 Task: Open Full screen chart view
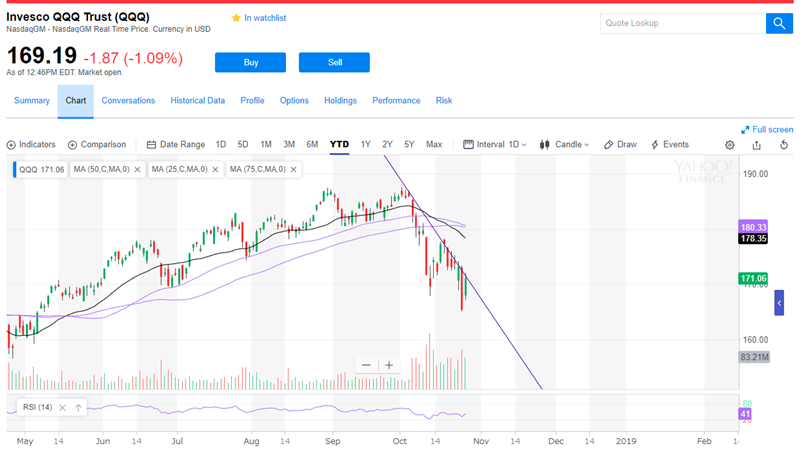(767, 129)
